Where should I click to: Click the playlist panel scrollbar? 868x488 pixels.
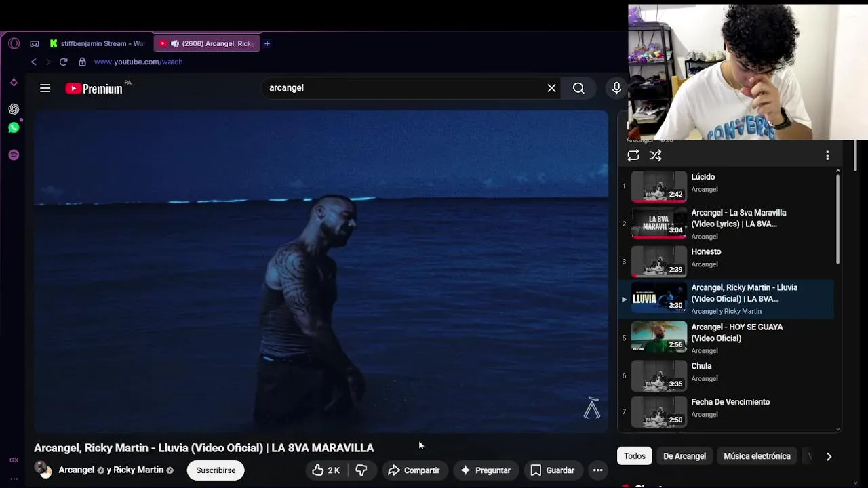pyautogui.click(x=838, y=219)
